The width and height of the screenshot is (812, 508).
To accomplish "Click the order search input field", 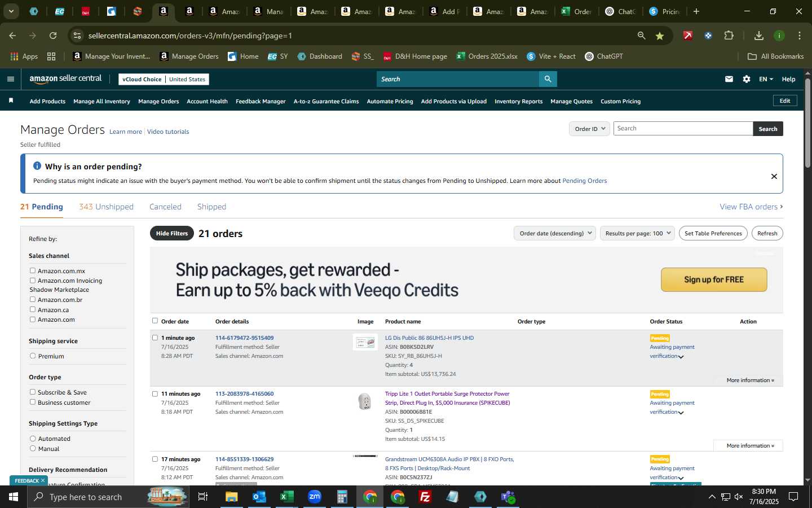I will tap(683, 129).
